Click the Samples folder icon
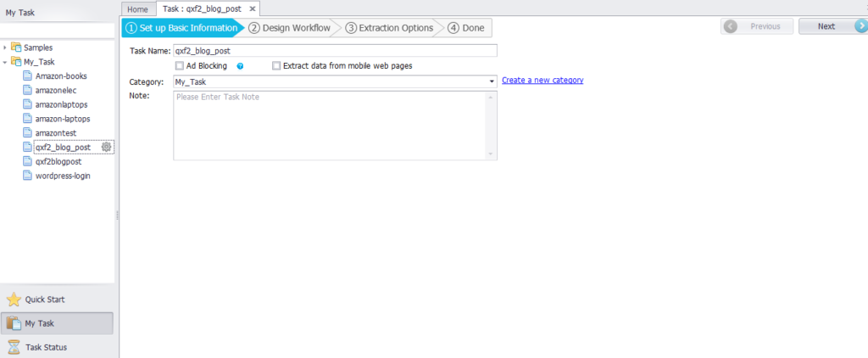This screenshot has width=868, height=358. point(16,48)
